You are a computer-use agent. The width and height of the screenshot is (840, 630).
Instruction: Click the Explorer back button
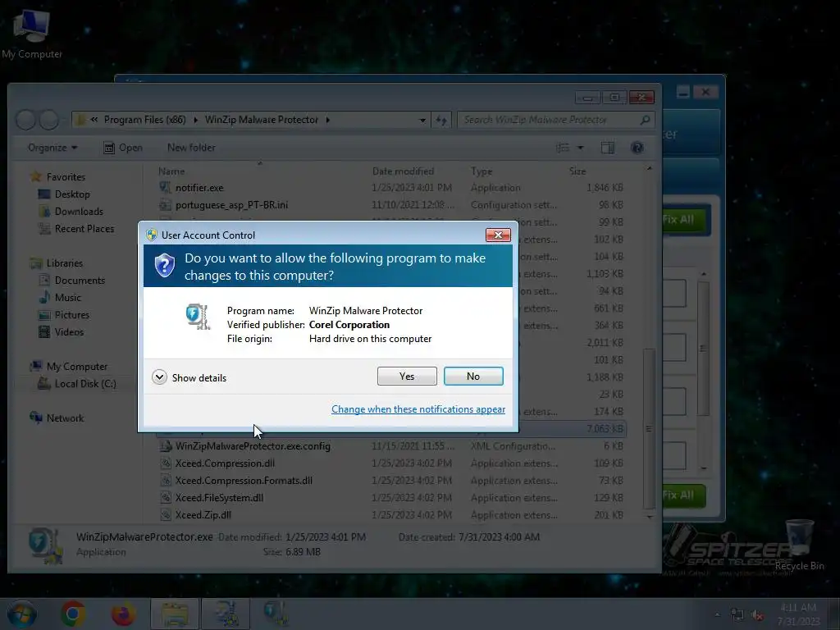coord(25,120)
